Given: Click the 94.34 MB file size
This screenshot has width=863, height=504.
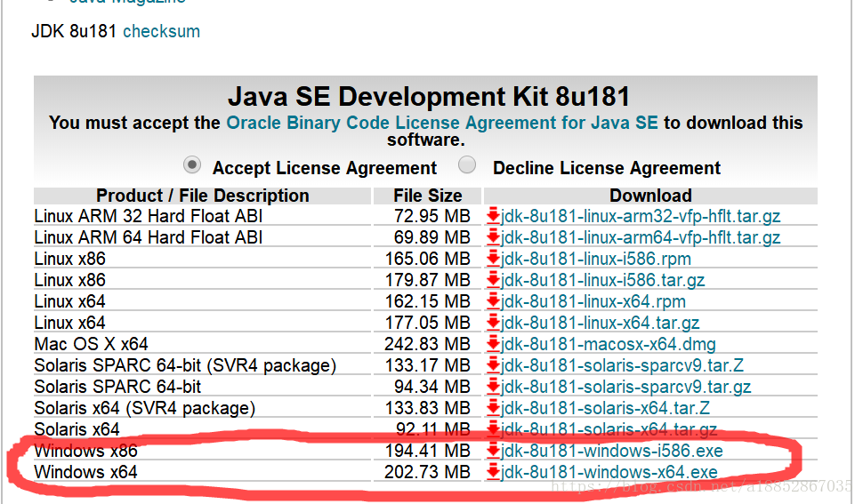Looking at the screenshot, I should (432, 387).
